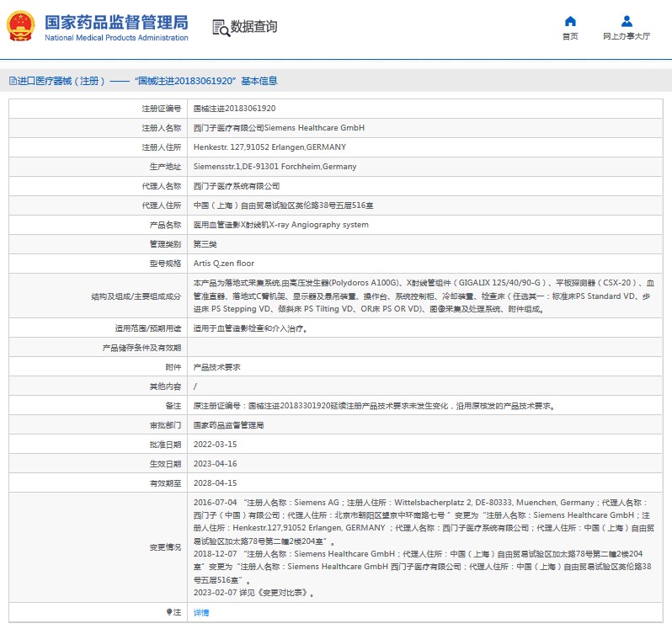
Task: Go to 首页 via the house icon
Action: pyautogui.click(x=570, y=21)
